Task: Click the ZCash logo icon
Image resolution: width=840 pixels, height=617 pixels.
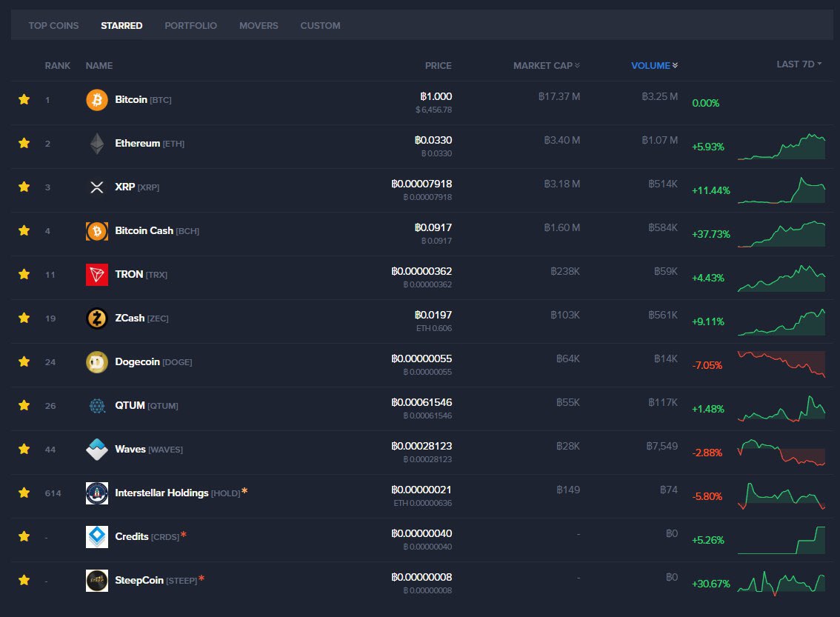Action: [97, 318]
